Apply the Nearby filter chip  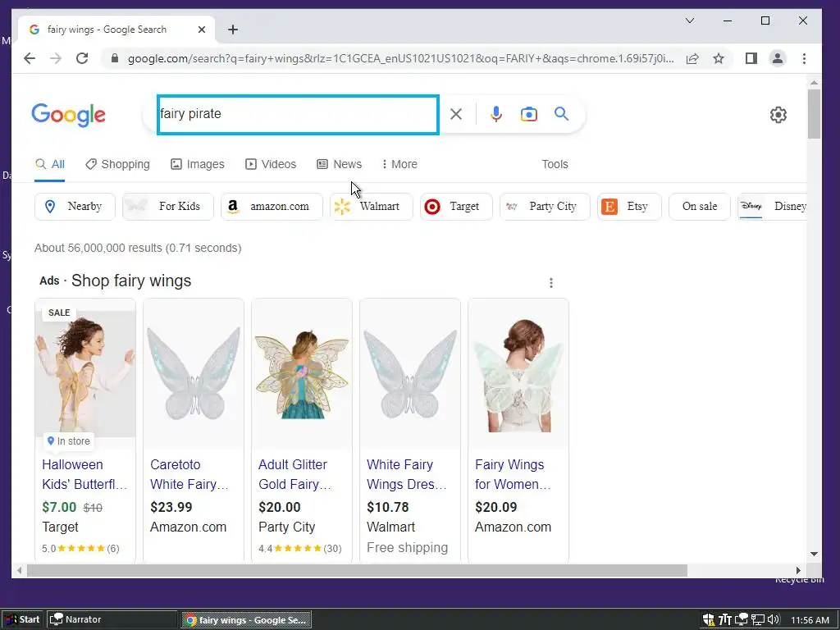coord(75,207)
